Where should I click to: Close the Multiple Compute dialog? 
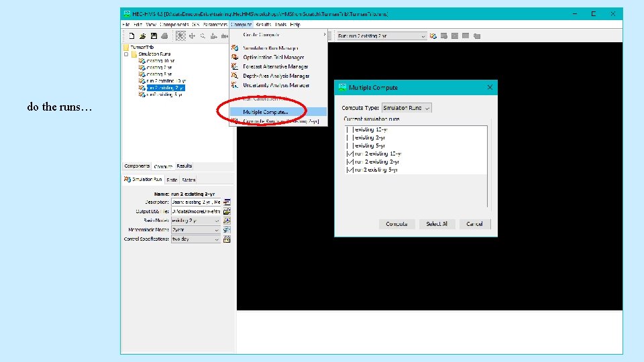point(490,87)
